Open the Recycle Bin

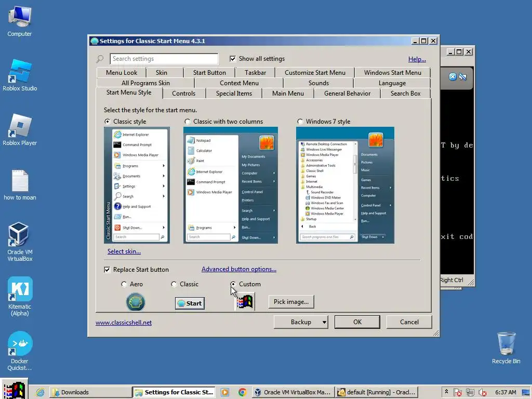(x=506, y=348)
